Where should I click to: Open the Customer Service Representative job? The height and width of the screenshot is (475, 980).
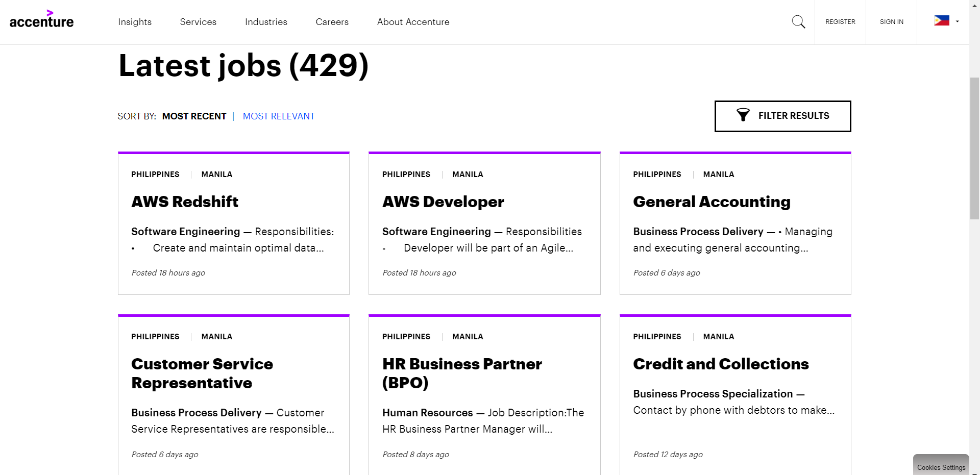pyautogui.click(x=202, y=373)
